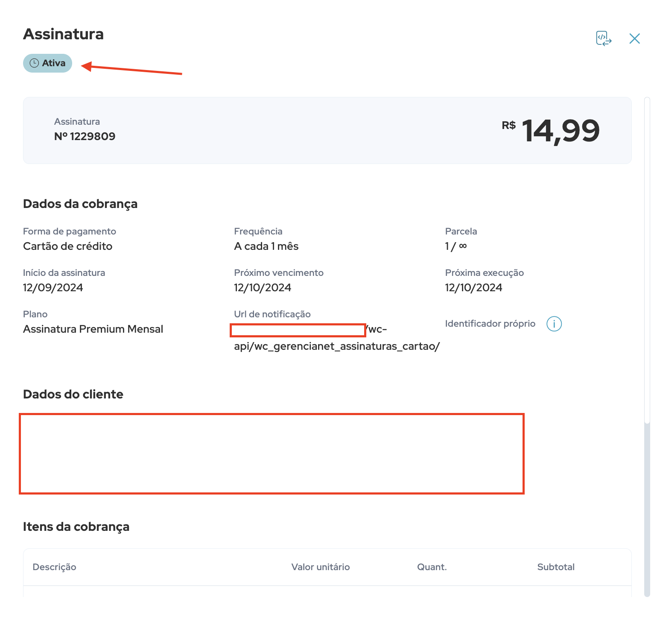Viewport: 660px width, 644px height.
Task: Click the Subtotal column header
Action: click(556, 567)
